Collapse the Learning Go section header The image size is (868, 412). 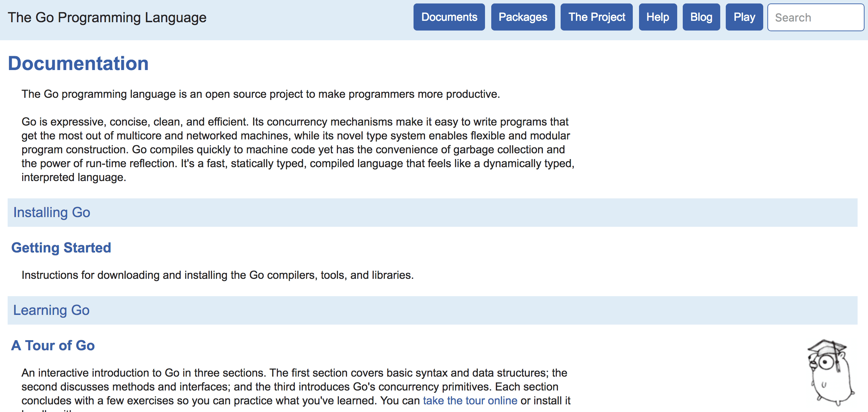tap(51, 310)
